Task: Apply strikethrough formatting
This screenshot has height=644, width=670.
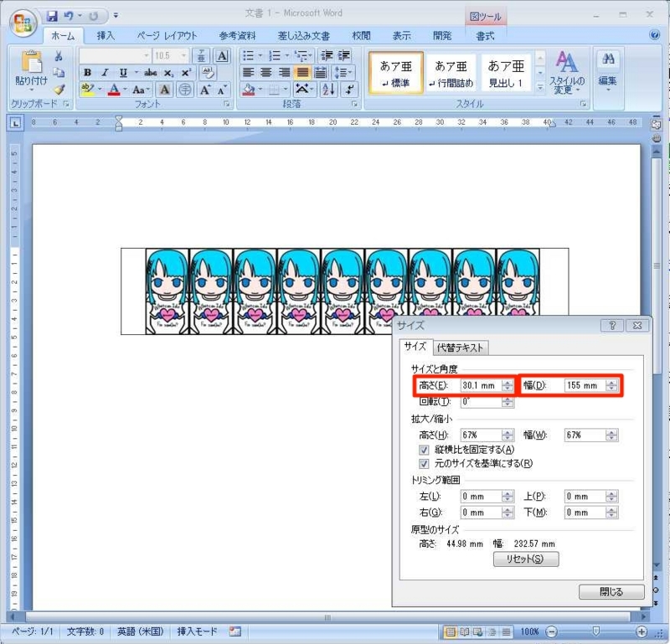Action: [x=151, y=73]
